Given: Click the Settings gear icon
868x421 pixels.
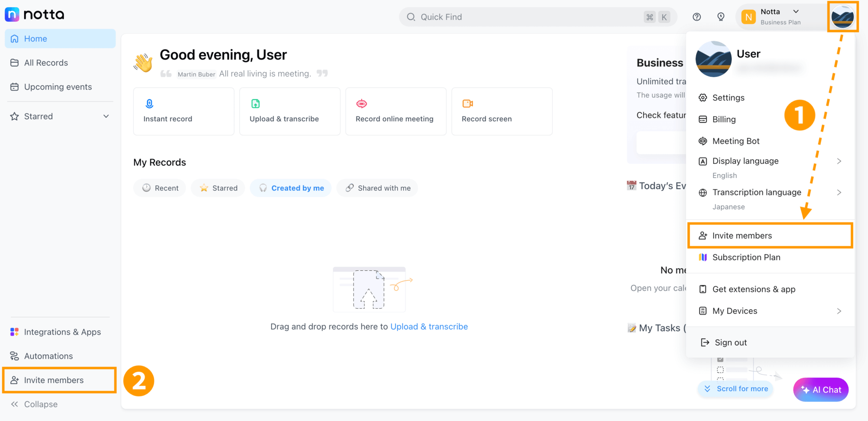Looking at the screenshot, I should coord(703,98).
